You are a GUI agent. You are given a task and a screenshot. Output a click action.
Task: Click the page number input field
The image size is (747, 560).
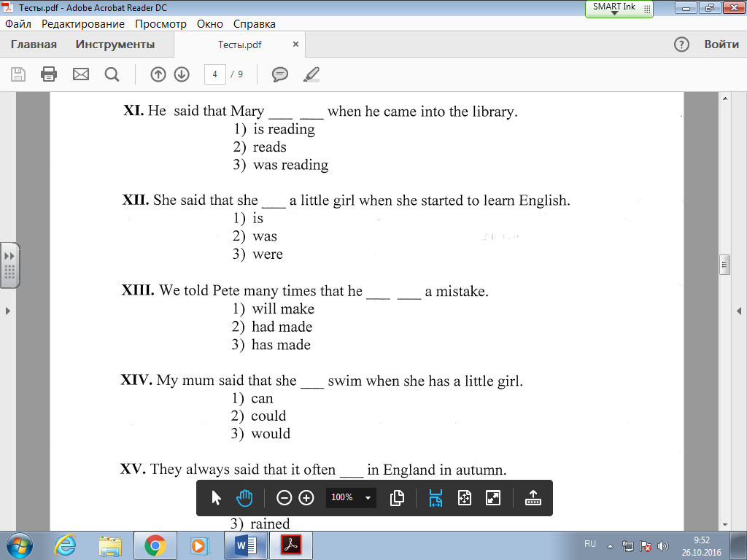click(x=215, y=74)
